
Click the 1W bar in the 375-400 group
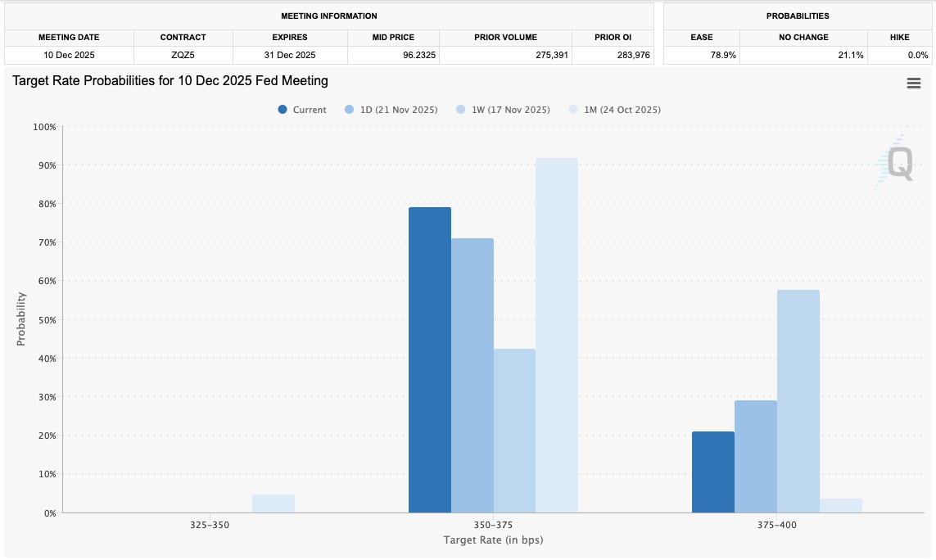798,401
